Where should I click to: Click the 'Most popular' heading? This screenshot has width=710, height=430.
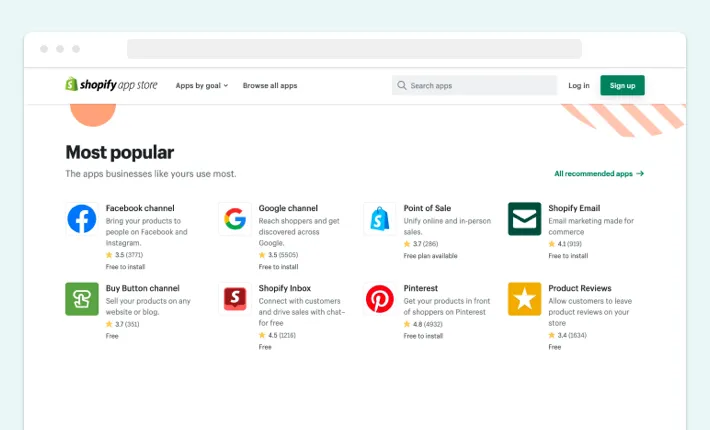click(120, 153)
